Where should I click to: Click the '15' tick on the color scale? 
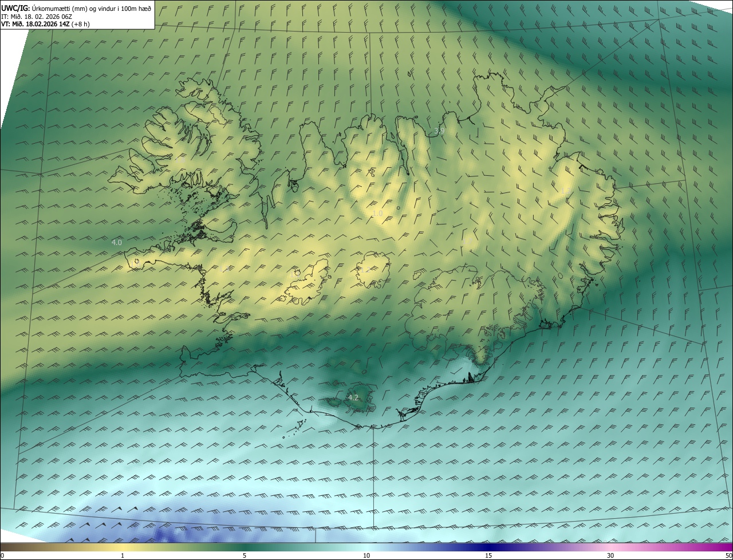click(488, 555)
